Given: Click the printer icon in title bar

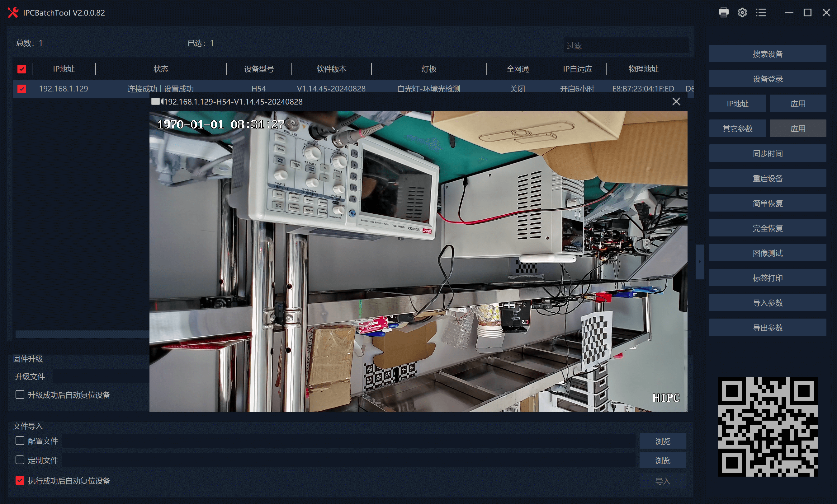Looking at the screenshot, I should point(723,12).
